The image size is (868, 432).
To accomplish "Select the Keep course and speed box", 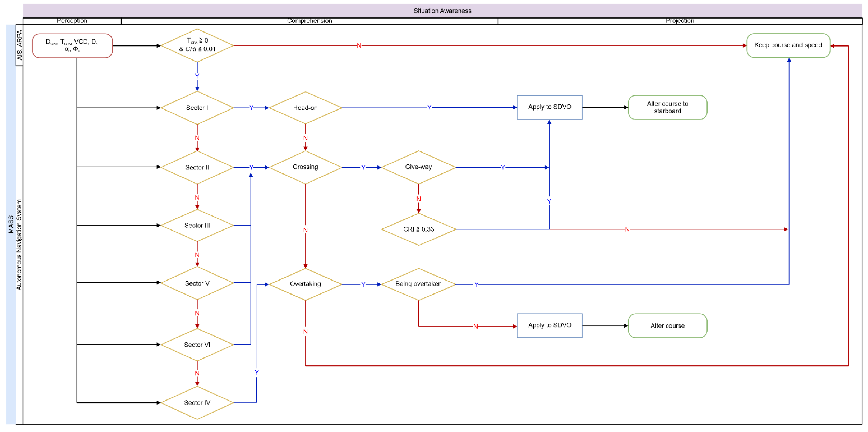I will [788, 45].
